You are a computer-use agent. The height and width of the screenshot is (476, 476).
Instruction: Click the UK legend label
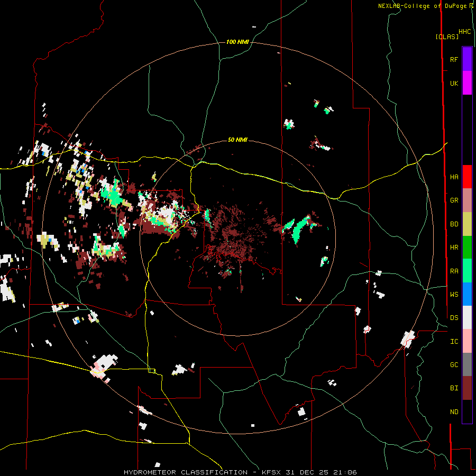(454, 83)
